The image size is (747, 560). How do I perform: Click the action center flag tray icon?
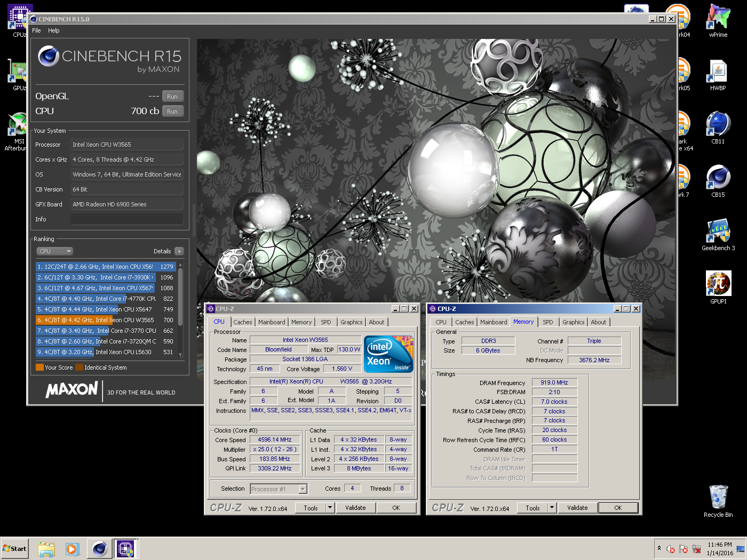point(684,549)
